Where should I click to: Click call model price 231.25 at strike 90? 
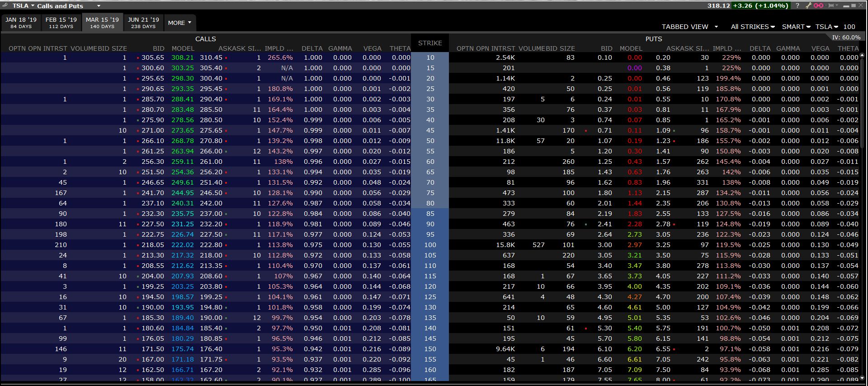[x=183, y=224]
